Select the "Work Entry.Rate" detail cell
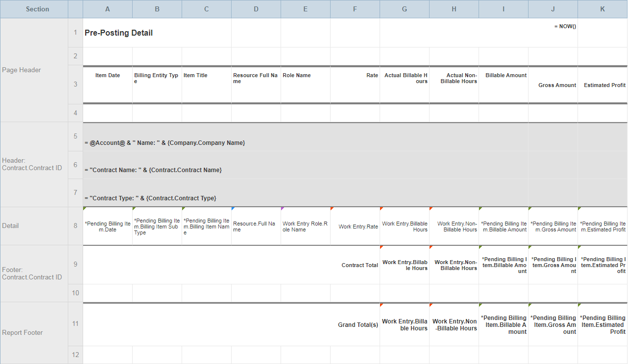 pyautogui.click(x=358, y=227)
